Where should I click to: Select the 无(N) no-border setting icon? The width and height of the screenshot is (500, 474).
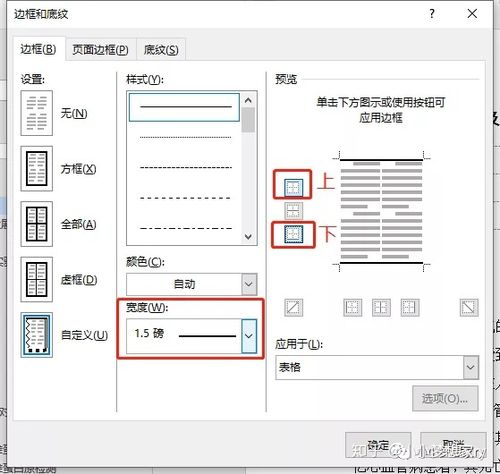37,113
